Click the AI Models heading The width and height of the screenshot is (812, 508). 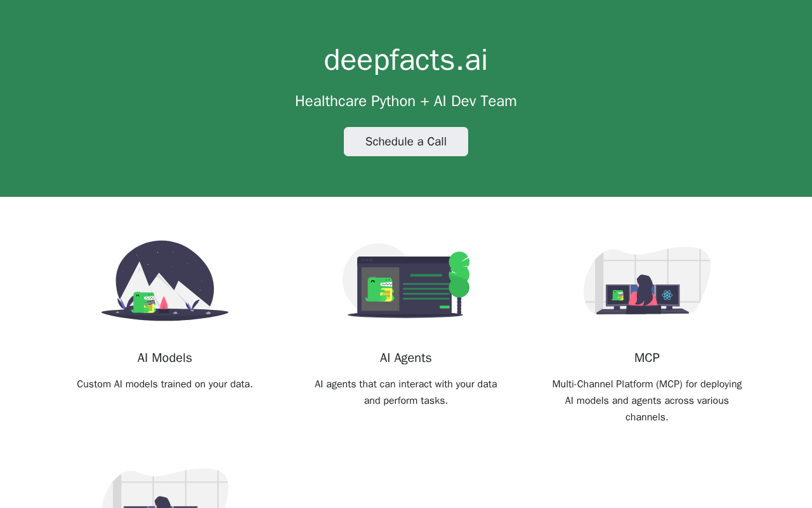[x=165, y=358]
